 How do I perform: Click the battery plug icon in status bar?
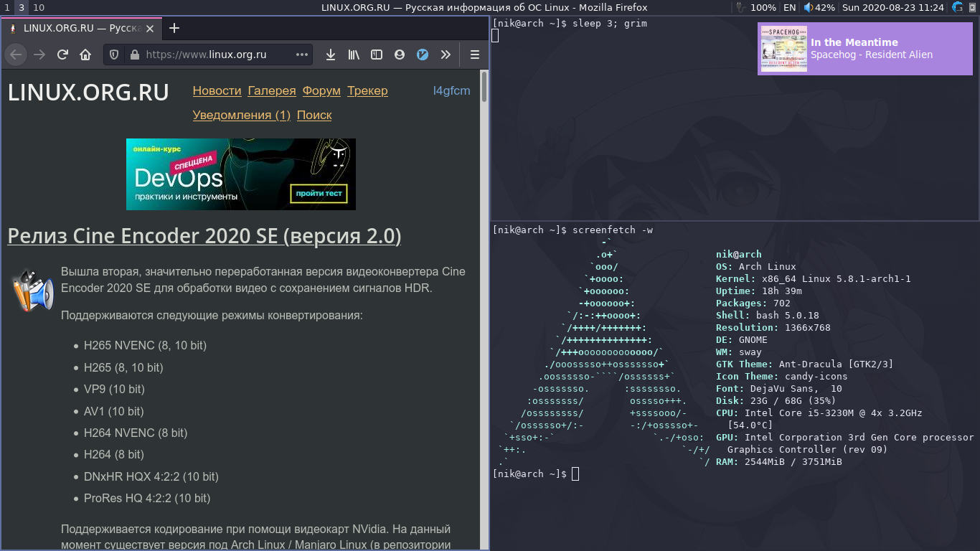[x=742, y=7]
